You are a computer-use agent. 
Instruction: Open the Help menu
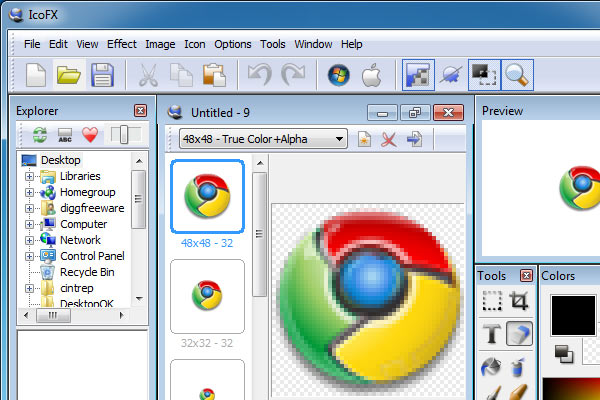pyautogui.click(x=352, y=44)
